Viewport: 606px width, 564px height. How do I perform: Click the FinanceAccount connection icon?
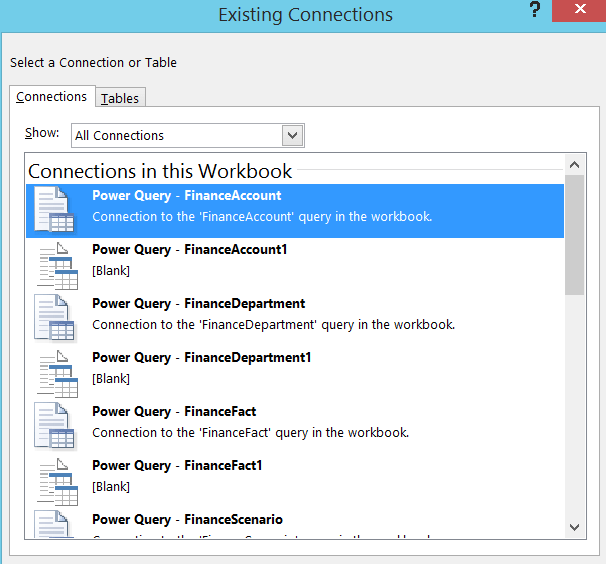click(x=54, y=210)
